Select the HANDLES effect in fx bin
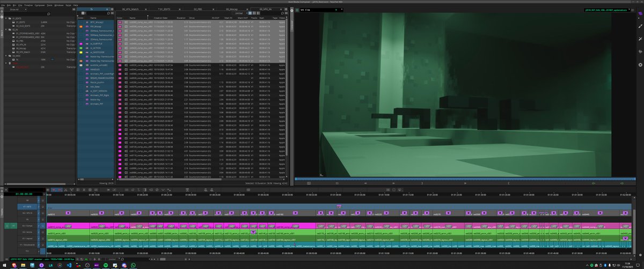 (x=96, y=70)
